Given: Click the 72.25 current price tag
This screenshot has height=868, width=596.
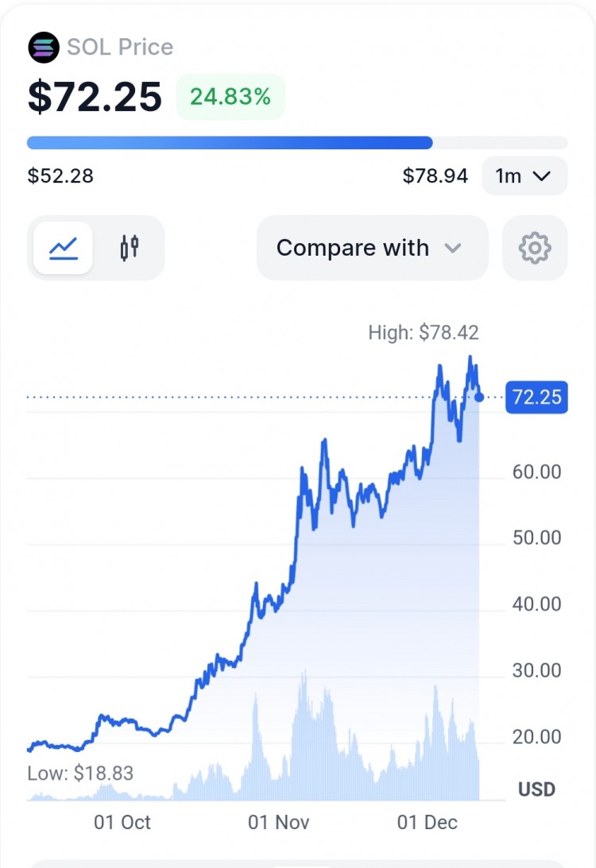Looking at the screenshot, I should click(536, 397).
